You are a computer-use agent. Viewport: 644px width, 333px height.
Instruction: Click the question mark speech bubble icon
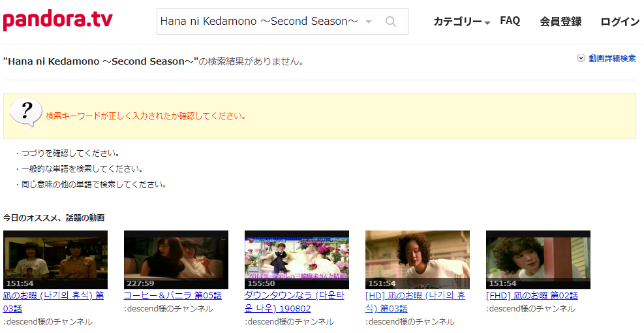26,113
